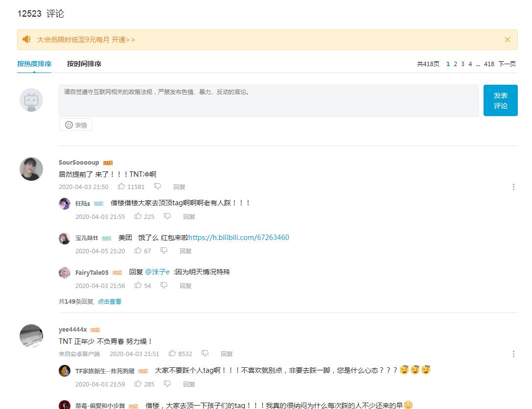Dislike SourSooooup's top comment

point(158,187)
